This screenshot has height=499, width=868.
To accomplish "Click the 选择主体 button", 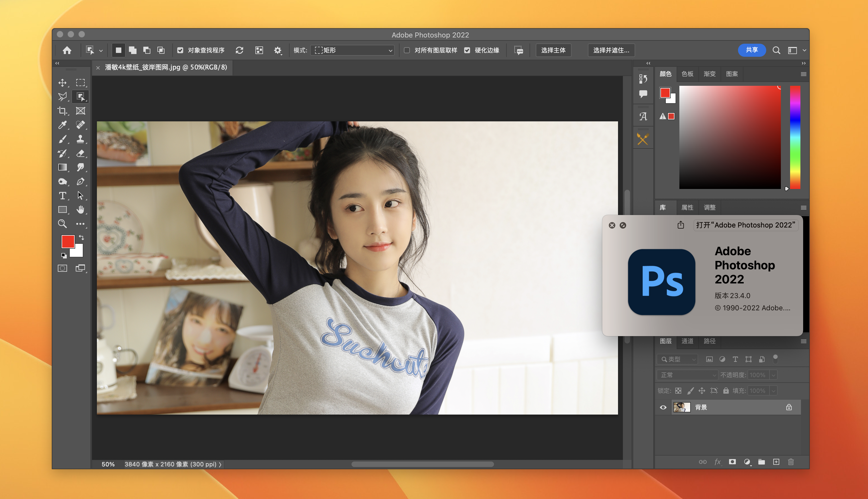I will point(553,50).
